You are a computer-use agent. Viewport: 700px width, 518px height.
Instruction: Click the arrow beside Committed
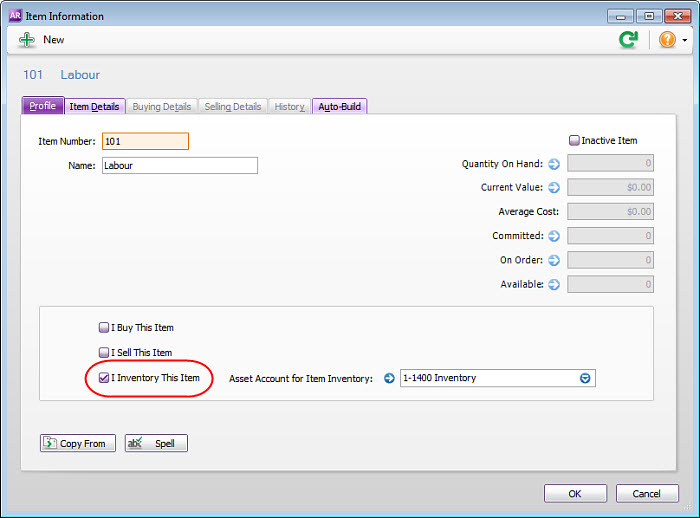click(x=554, y=236)
